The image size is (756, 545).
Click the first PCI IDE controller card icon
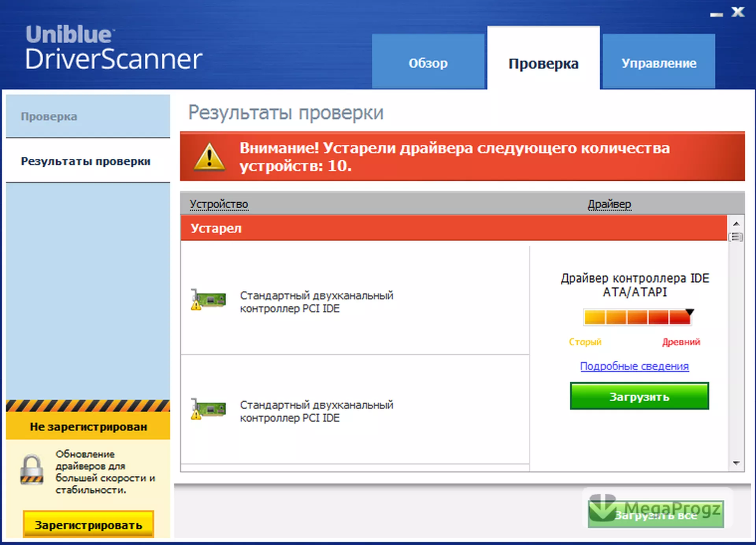[x=208, y=300]
